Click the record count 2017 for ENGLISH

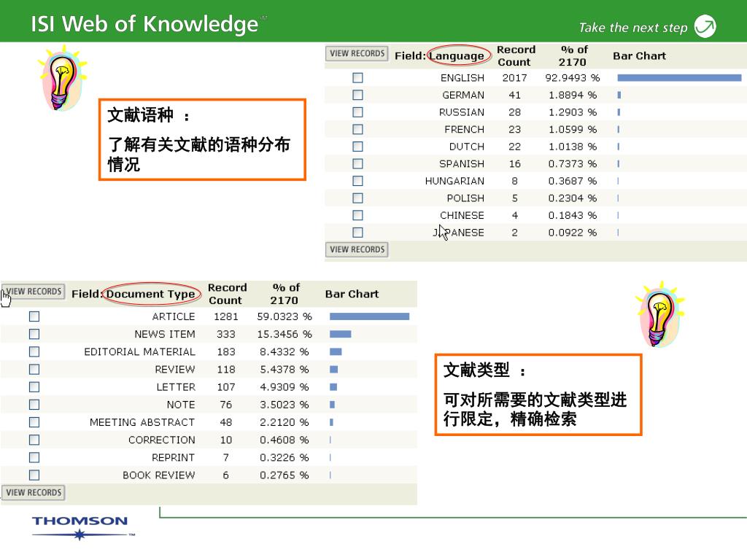514,77
